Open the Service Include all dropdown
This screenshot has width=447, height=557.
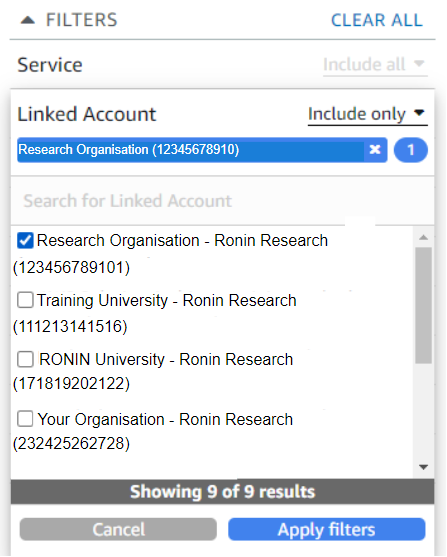click(375, 65)
